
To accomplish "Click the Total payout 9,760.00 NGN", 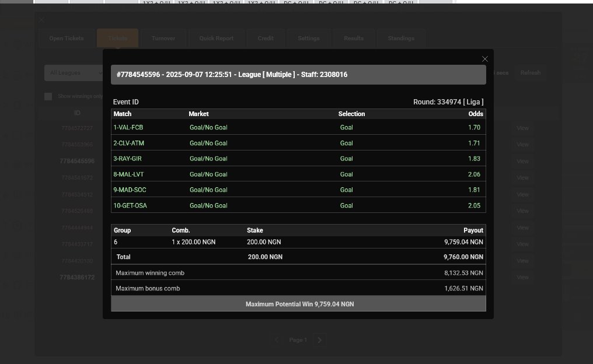I will (463, 257).
